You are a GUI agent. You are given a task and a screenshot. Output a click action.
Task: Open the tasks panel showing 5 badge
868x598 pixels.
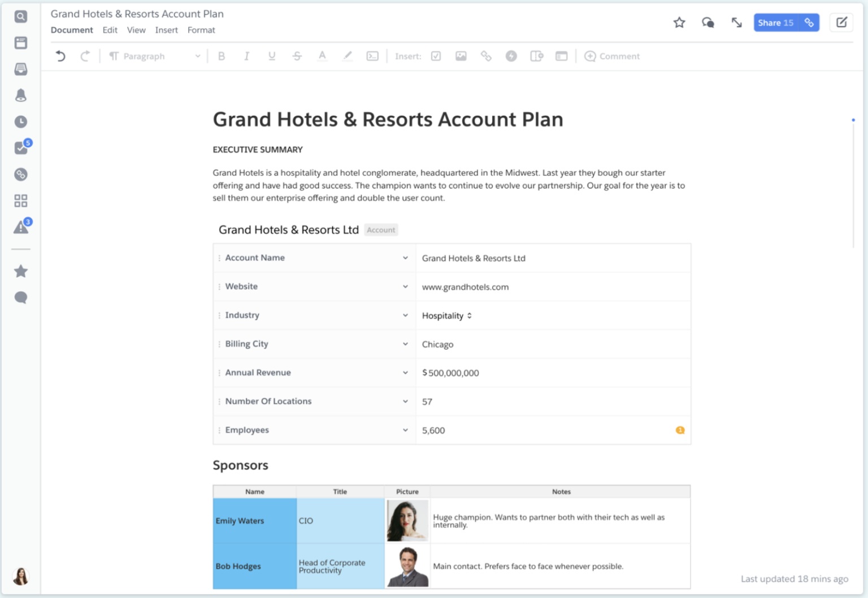pos(20,148)
